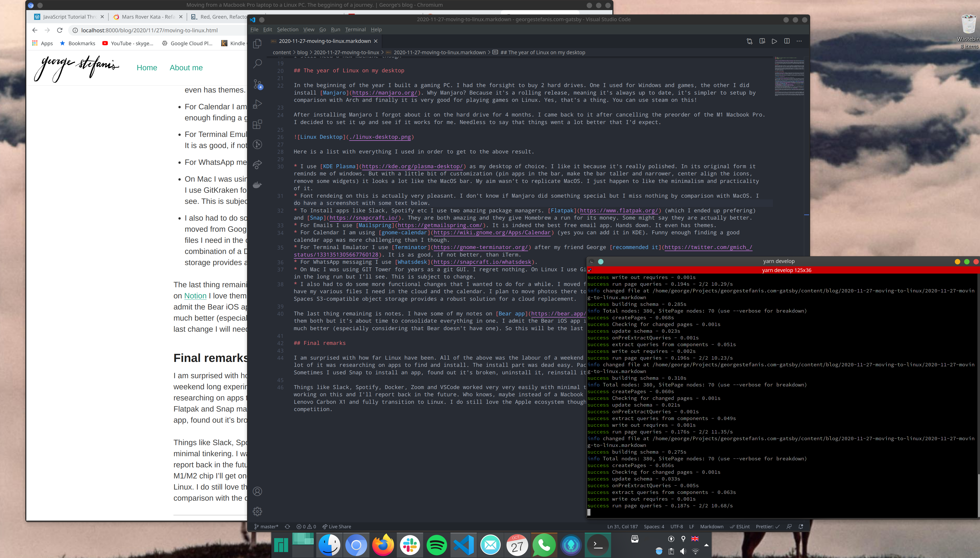980x558 pixels.
Task: Switch to the Mars Rover Kata tab
Action: pyautogui.click(x=144, y=17)
